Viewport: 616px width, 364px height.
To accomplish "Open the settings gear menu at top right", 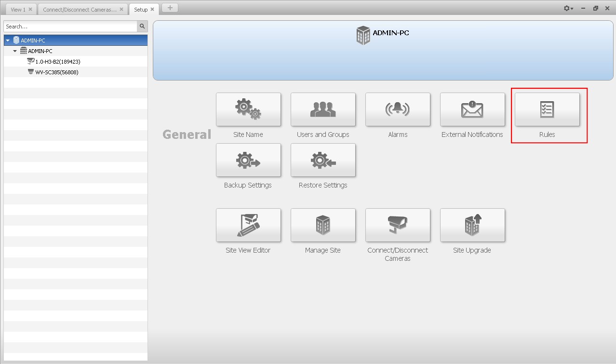I will 569,9.
